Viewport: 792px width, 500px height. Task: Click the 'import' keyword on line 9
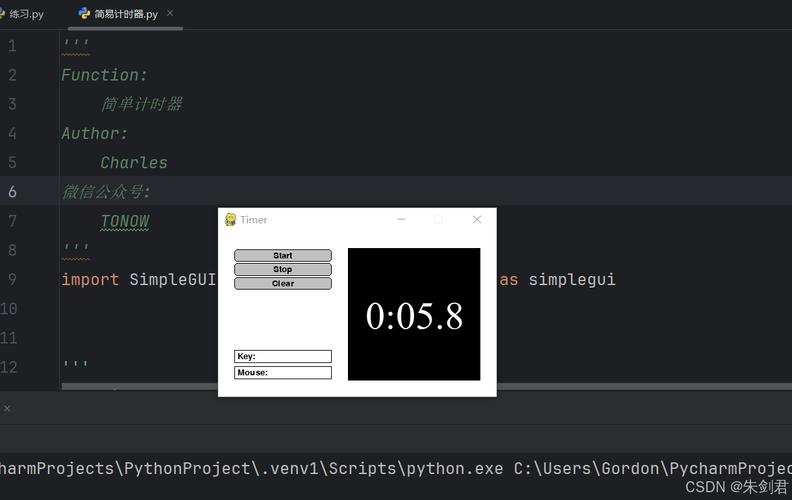[x=90, y=279]
